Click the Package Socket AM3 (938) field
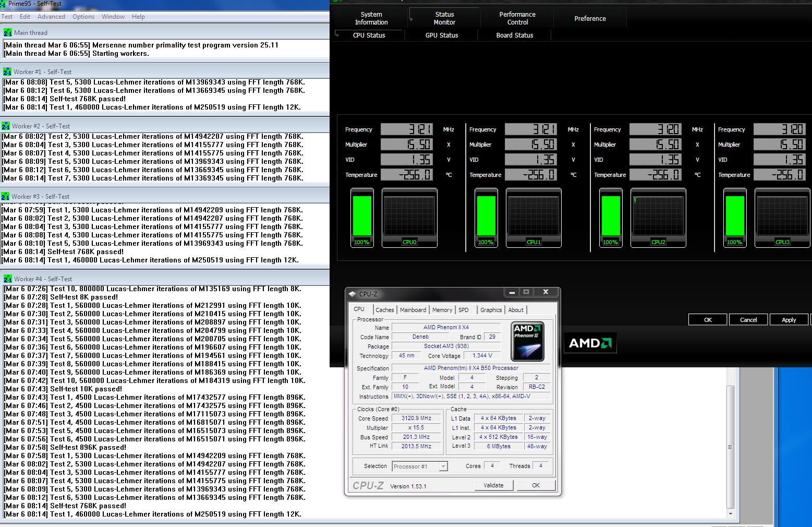This screenshot has width=812, height=527. (446, 346)
